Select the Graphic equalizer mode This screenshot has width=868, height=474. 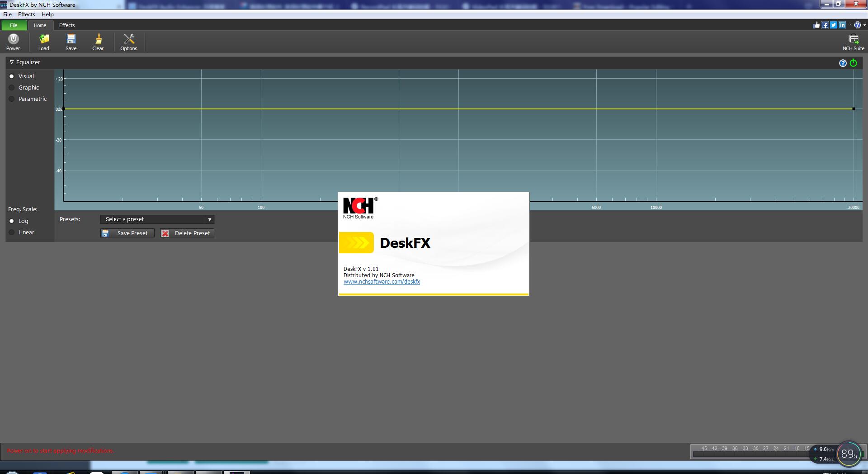(12, 87)
